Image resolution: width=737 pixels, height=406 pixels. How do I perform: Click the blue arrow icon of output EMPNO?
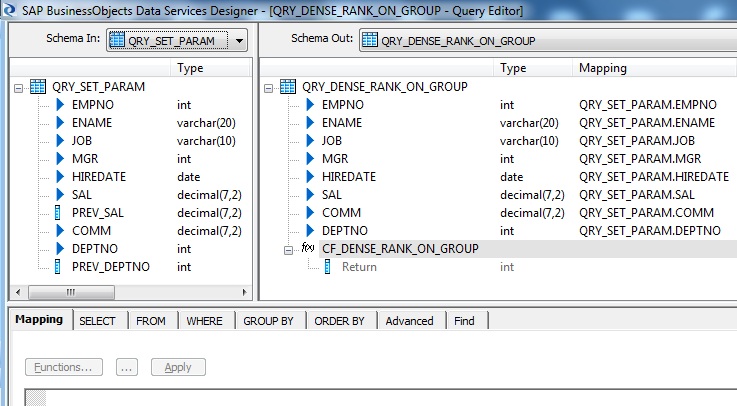click(x=310, y=105)
